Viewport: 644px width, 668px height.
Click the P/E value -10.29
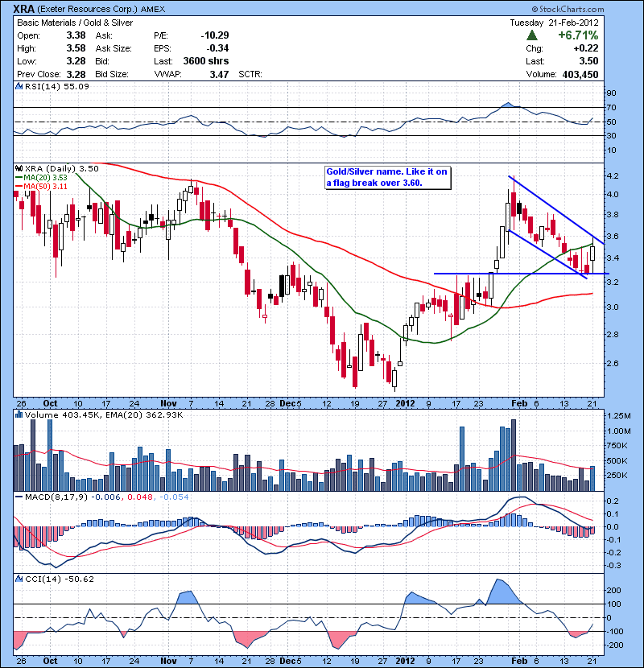click(215, 35)
